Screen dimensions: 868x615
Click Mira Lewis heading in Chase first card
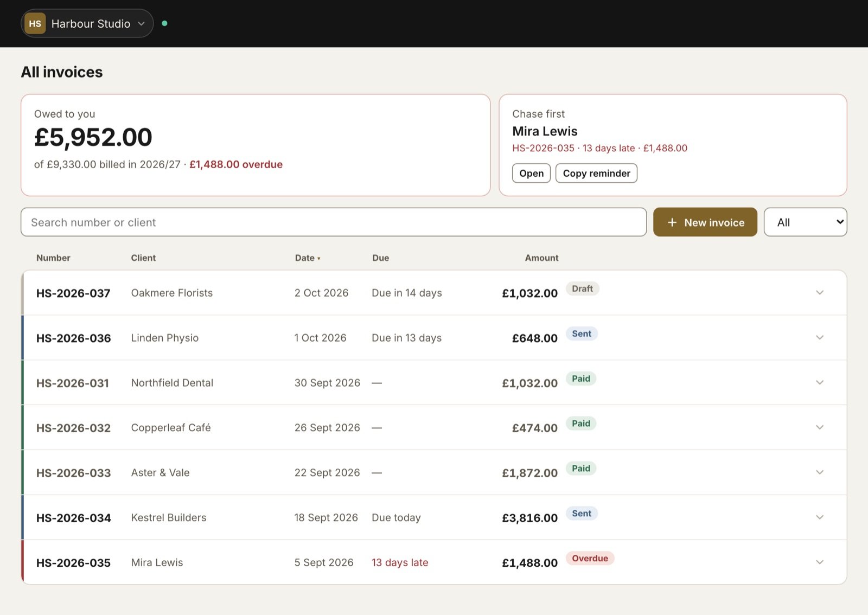pos(545,131)
